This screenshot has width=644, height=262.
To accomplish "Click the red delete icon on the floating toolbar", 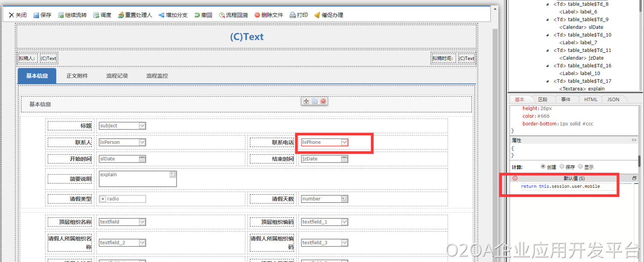I will click(323, 101).
